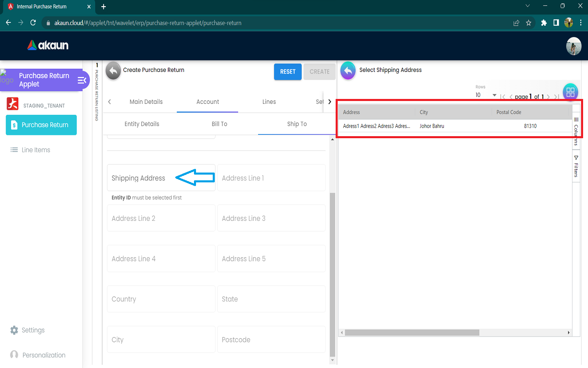
Task: Switch to Account tab
Action: click(207, 102)
